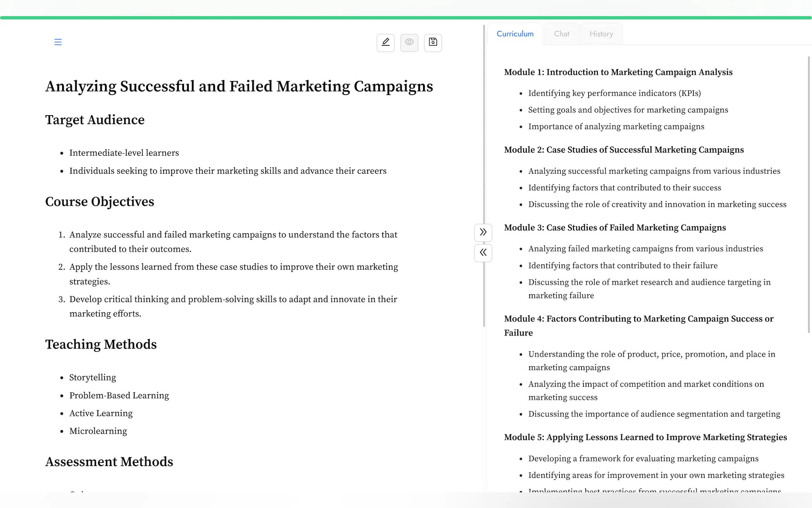Click the Module 3 Failed Marketing Campaigns heading

pyautogui.click(x=615, y=228)
